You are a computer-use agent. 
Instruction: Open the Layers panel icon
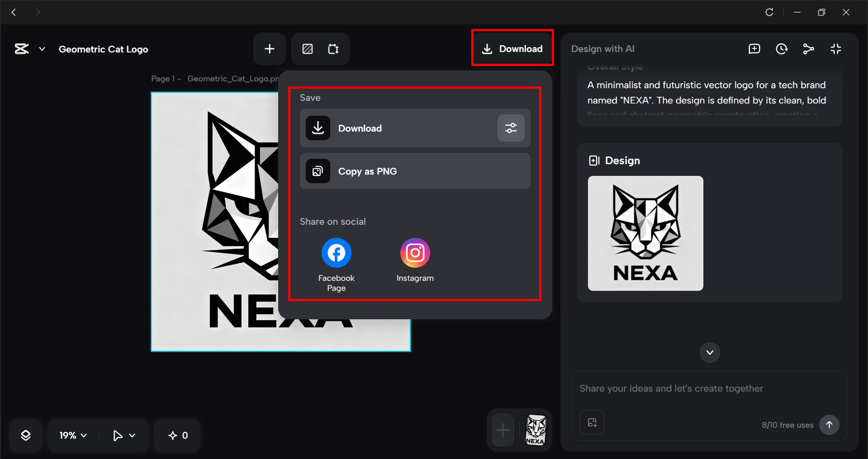point(26,435)
